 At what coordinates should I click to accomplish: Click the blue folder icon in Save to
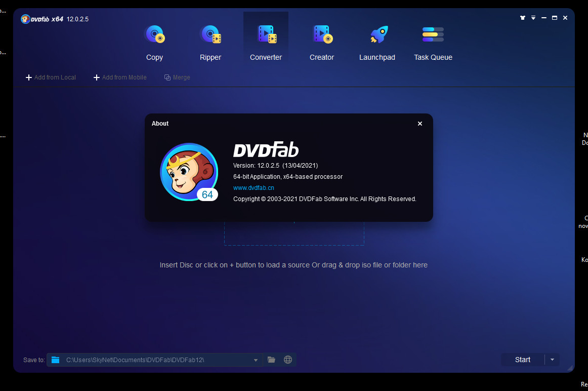(56, 360)
